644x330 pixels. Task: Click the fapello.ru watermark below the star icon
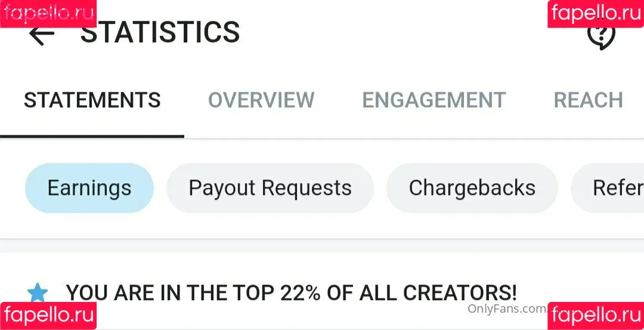coord(48,316)
